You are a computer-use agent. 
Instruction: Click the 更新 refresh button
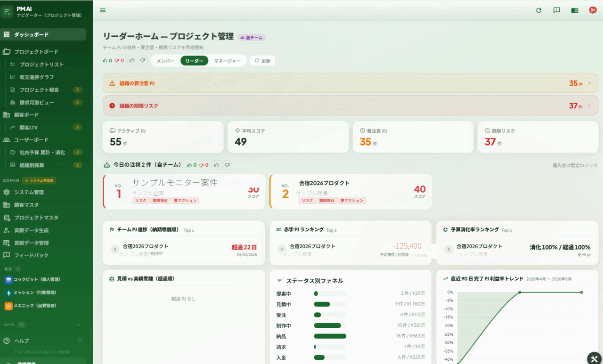click(x=262, y=61)
